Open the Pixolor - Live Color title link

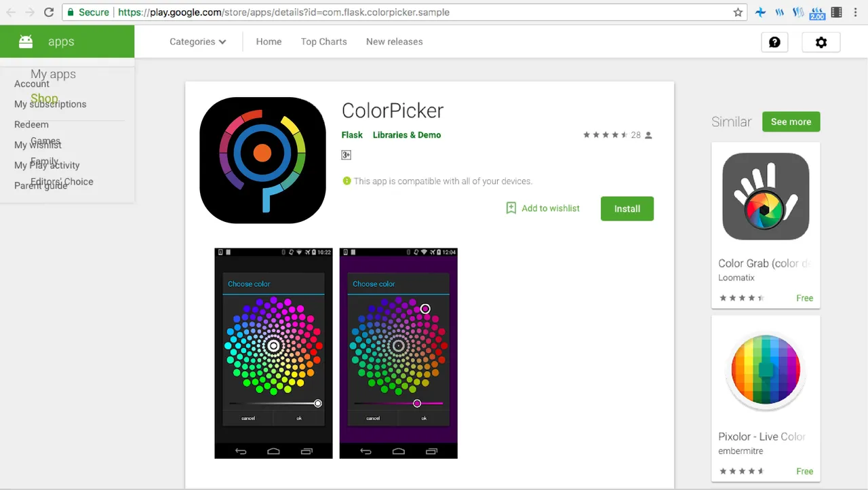(762, 436)
